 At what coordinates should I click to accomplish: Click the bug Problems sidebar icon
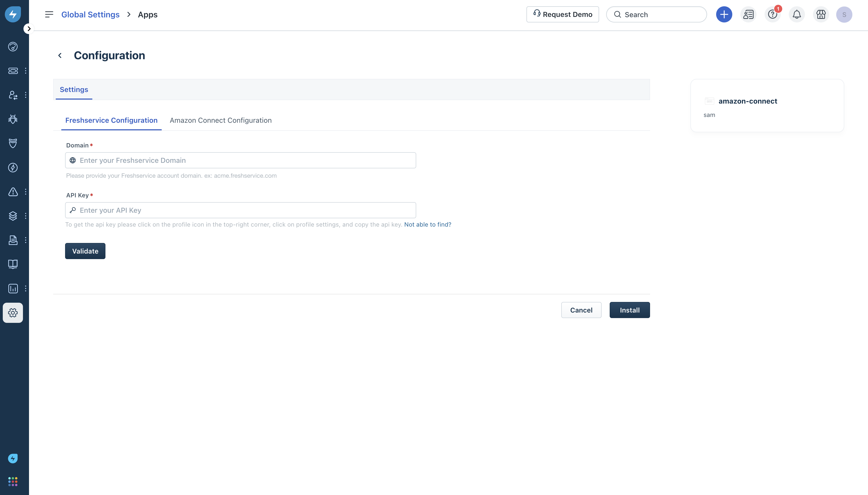[13, 119]
